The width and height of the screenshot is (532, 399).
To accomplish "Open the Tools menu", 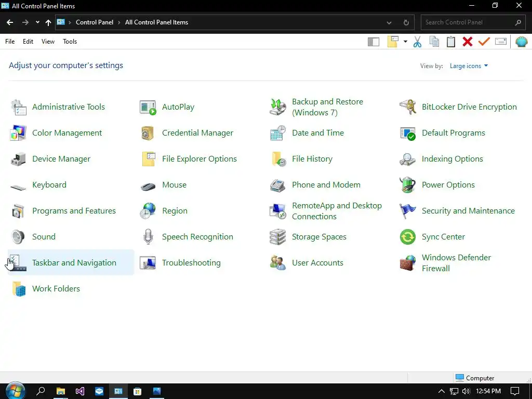I will (70, 42).
